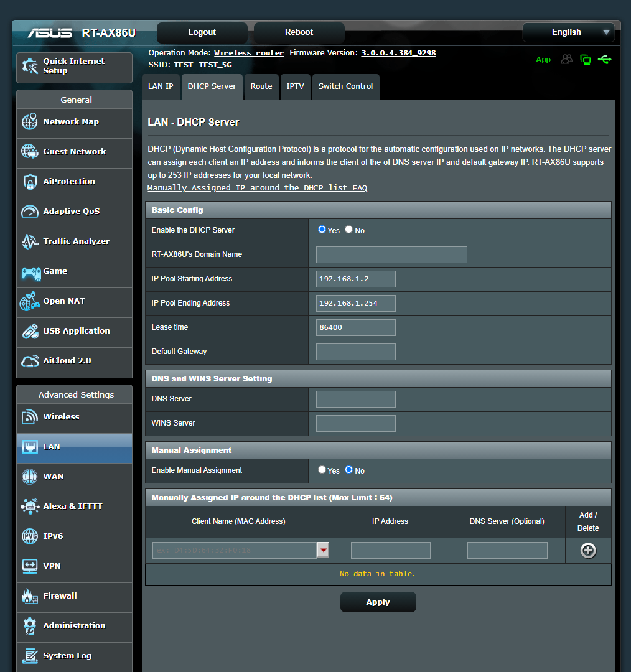Image resolution: width=631 pixels, height=672 pixels.
Task: Open the client MAC address dropdown
Action: [x=323, y=550]
